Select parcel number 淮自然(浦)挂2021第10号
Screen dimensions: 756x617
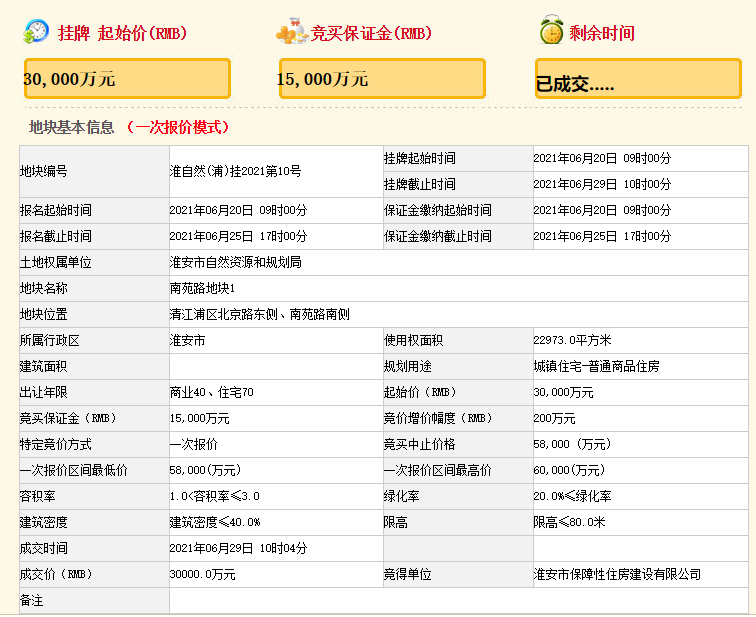(235, 171)
